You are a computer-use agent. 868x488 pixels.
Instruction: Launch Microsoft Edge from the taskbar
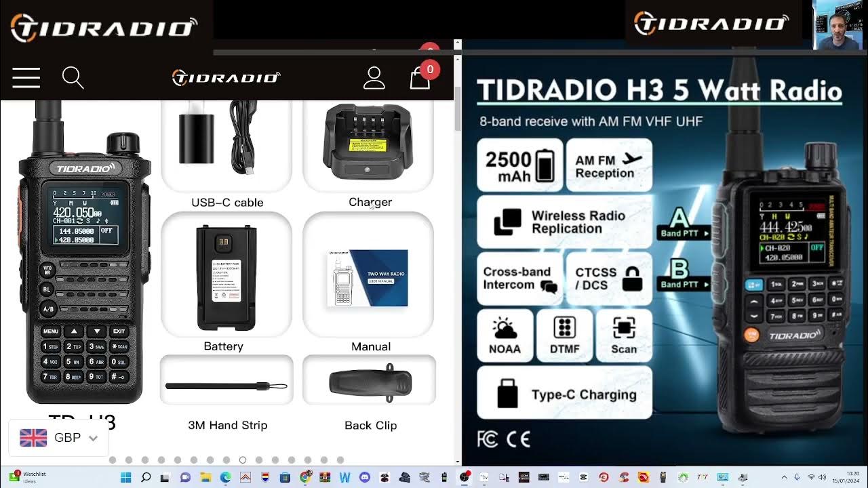tap(226, 477)
